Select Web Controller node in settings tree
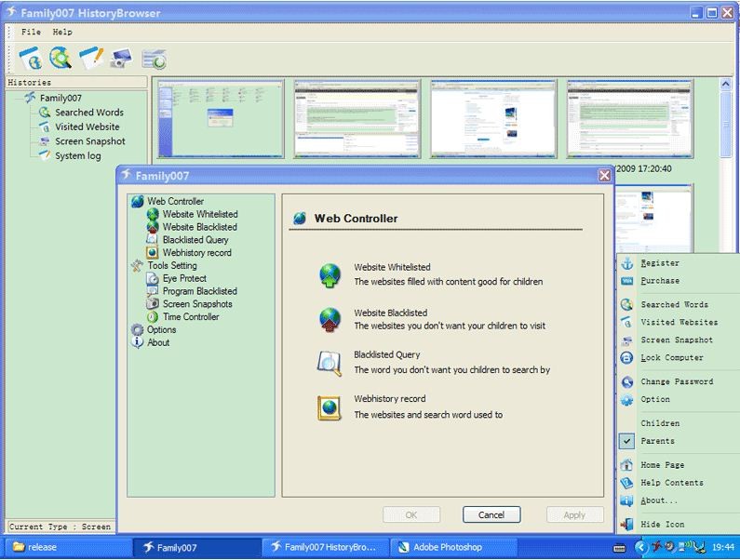Screen dimensions: 740x560 175,201
